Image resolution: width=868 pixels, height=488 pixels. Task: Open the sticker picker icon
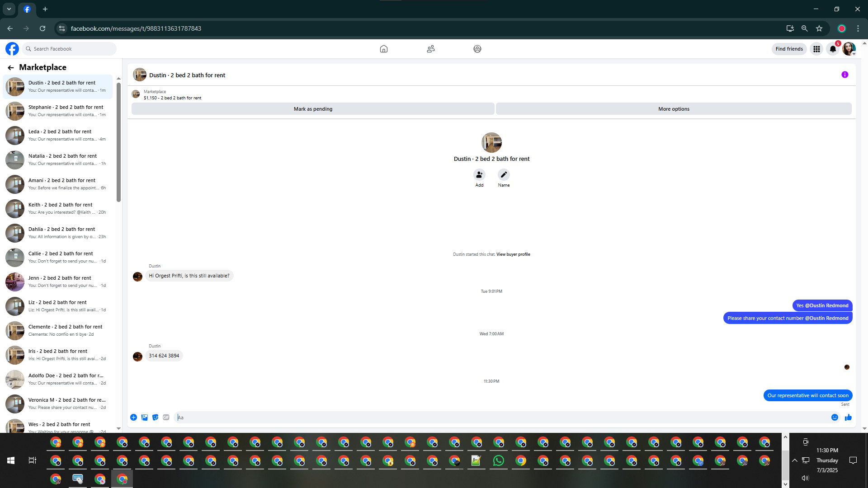(155, 418)
